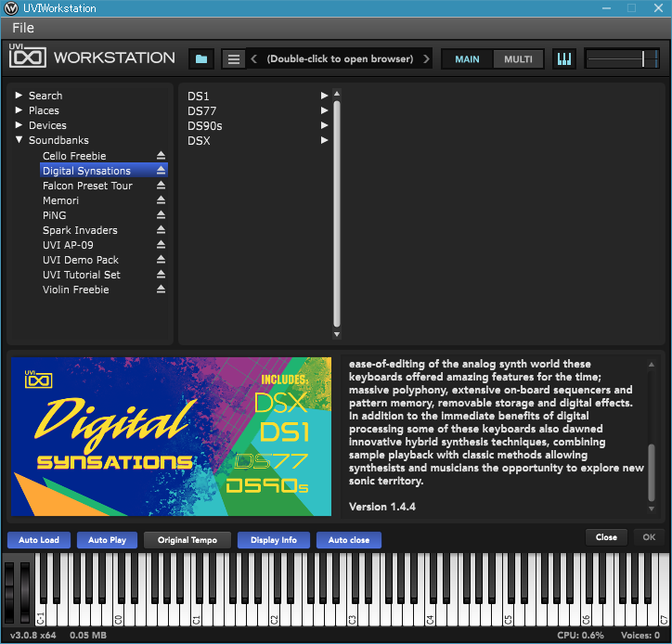This screenshot has height=644, width=672.
Task: Expand the Places section
Action: click(x=19, y=110)
